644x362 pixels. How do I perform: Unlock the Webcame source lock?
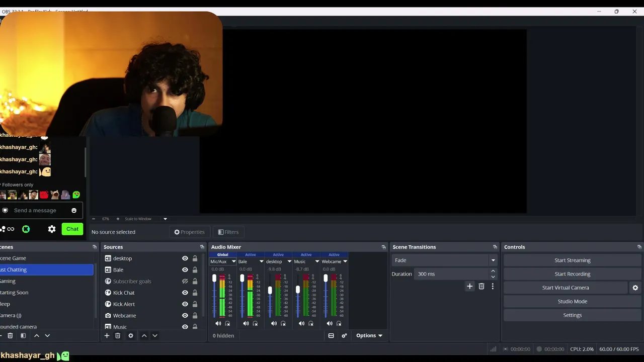click(195, 315)
